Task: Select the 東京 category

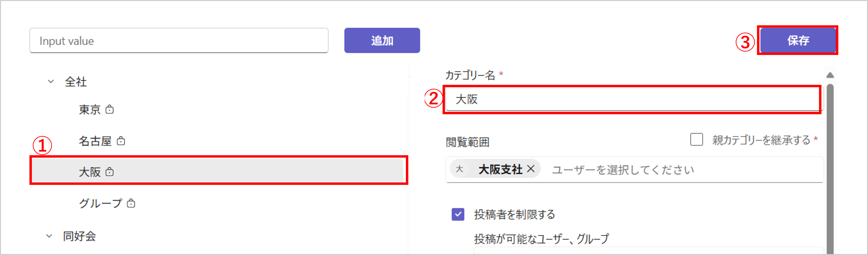Action: point(89,110)
